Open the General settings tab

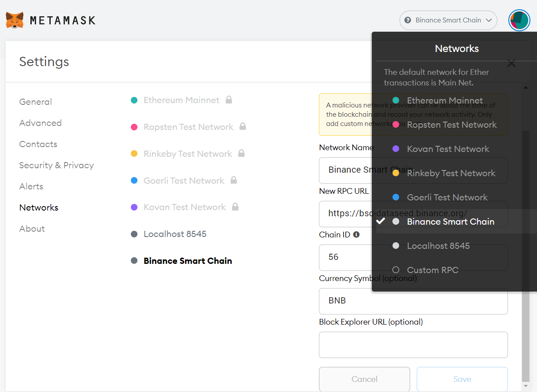tap(36, 102)
